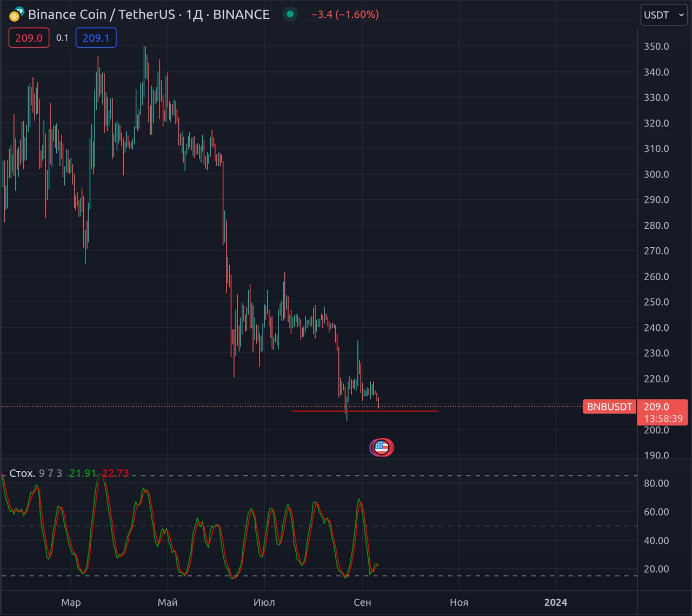Click the 40.00 Stochastic scale label
This screenshot has width=692, height=616.
coord(656,540)
